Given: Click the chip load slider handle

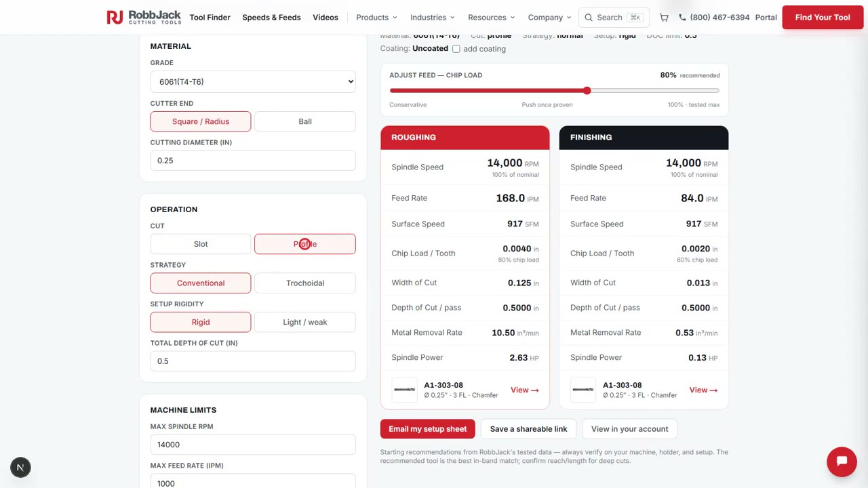Looking at the screenshot, I should click(587, 91).
